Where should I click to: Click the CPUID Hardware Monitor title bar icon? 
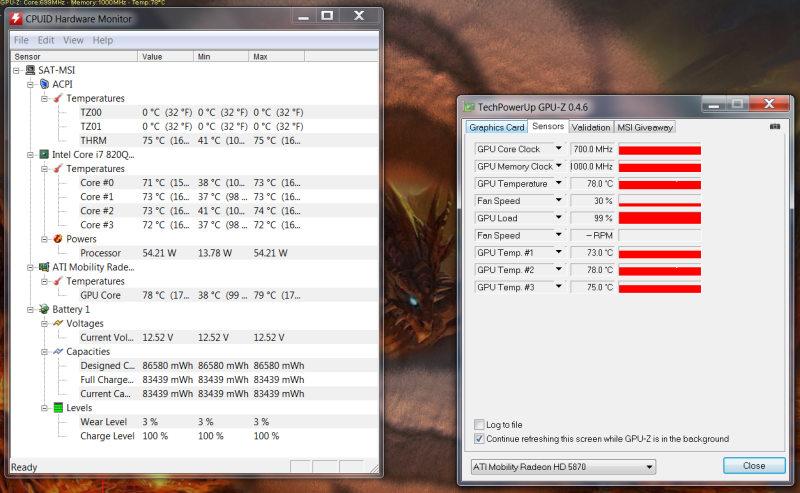point(16,19)
